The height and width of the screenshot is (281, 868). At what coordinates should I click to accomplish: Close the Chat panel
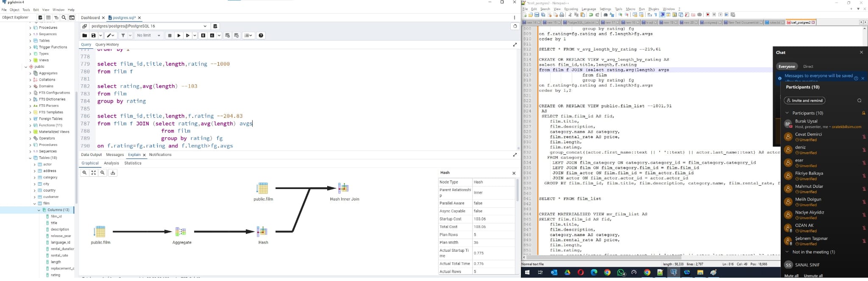click(x=861, y=53)
